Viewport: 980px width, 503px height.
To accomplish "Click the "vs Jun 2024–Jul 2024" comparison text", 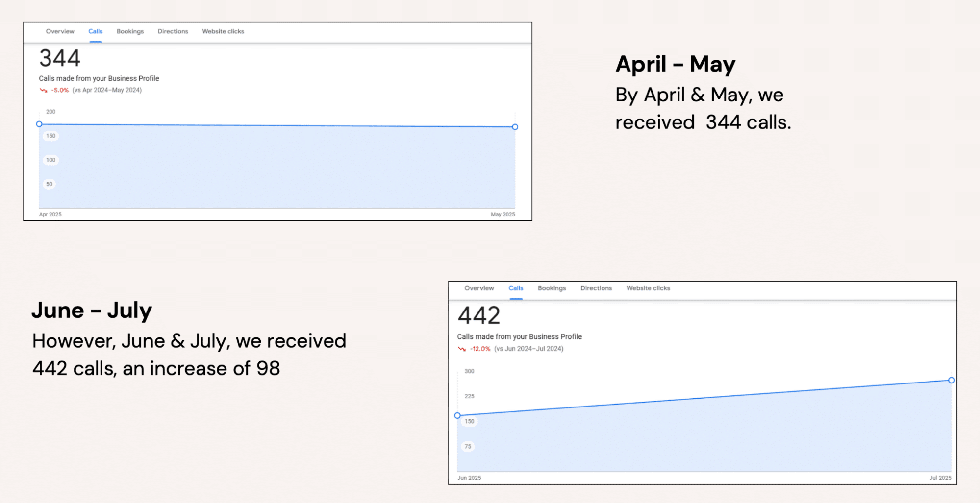I will coord(528,349).
